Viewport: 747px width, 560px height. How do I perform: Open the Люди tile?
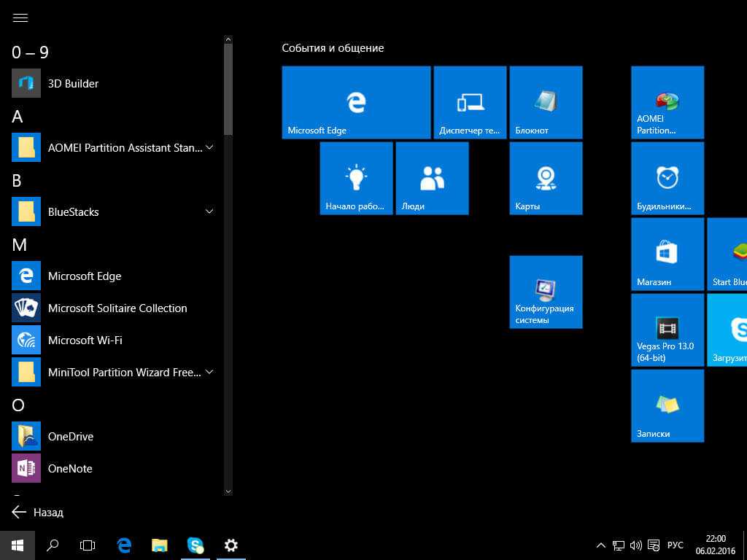432,178
